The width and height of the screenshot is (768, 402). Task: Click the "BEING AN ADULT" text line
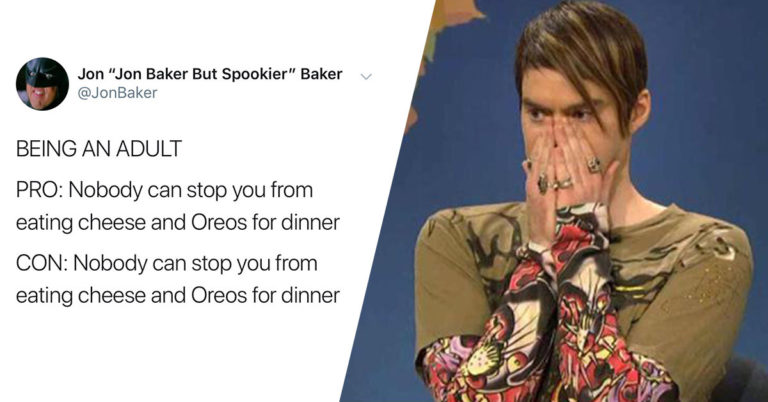(98, 150)
